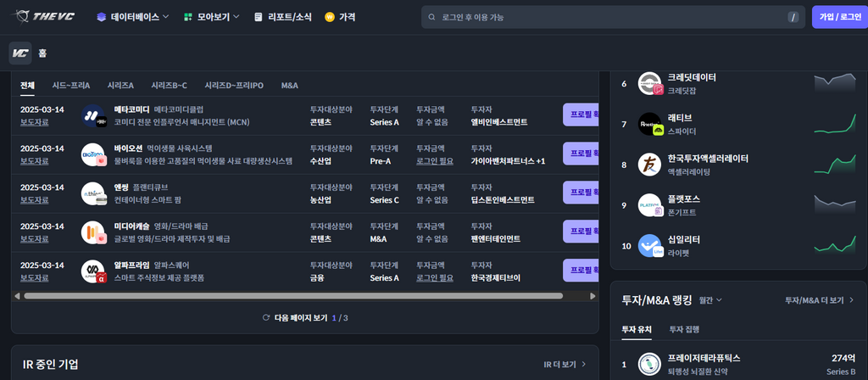Click profile button in 미디어캐슬 row

[x=581, y=231]
